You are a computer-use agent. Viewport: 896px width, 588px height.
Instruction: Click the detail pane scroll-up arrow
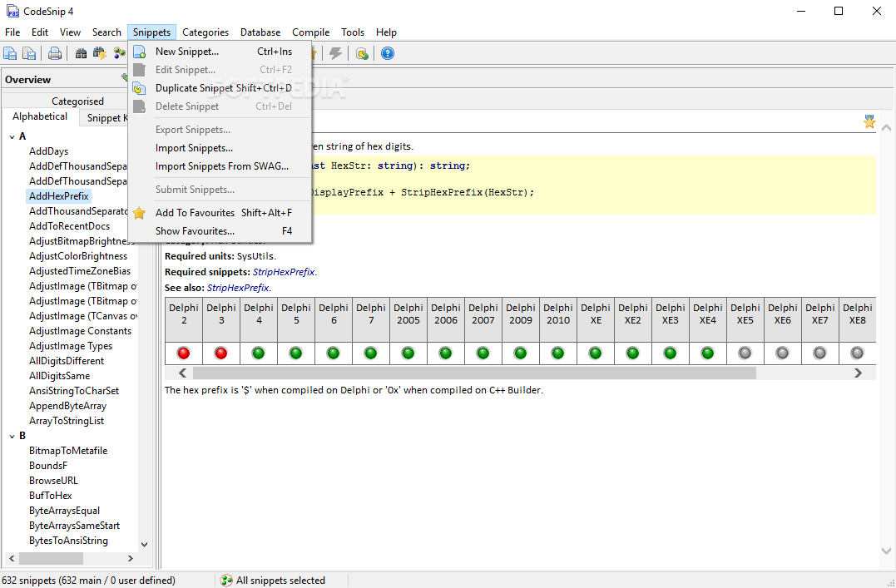click(x=886, y=128)
